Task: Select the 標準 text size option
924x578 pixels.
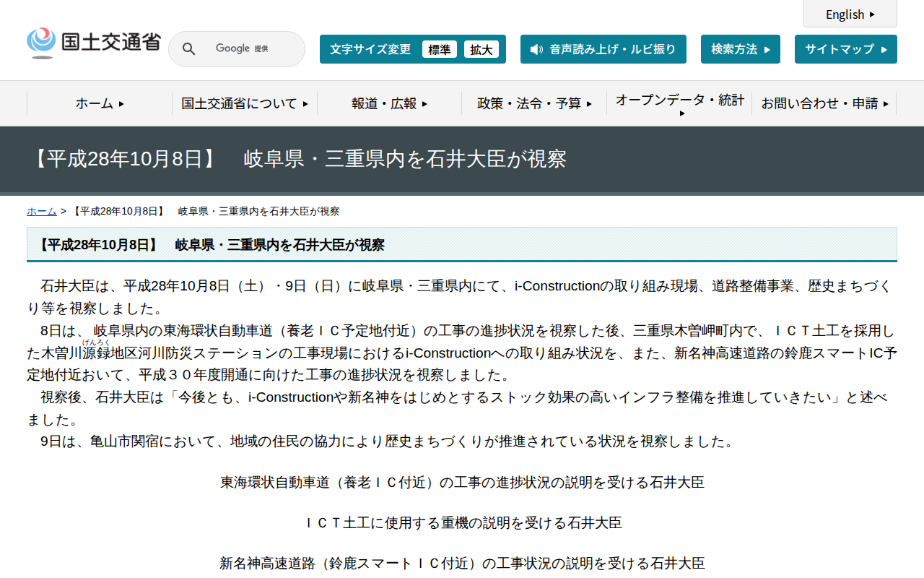Action: click(x=440, y=49)
